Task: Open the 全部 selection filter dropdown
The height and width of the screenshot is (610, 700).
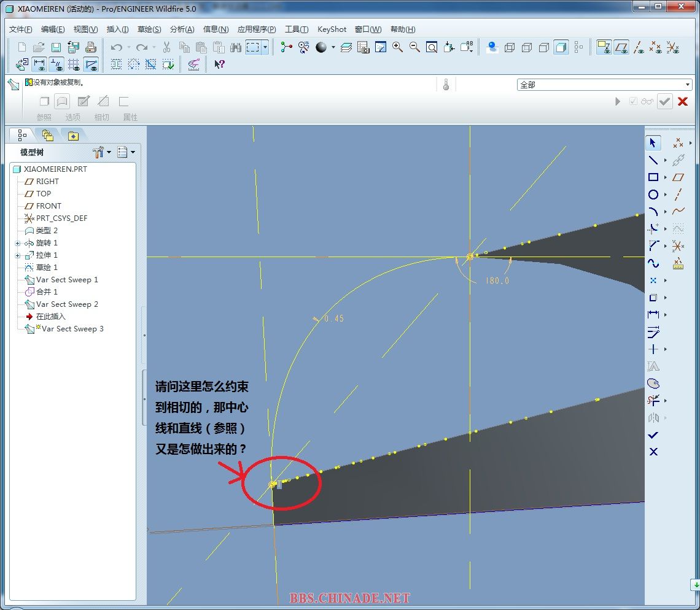Action: [x=688, y=85]
